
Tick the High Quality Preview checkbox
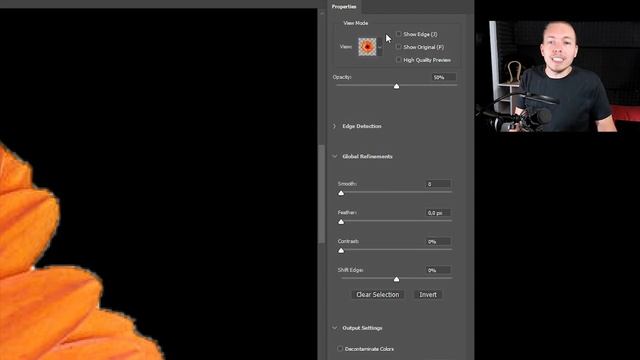coord(399,60)
